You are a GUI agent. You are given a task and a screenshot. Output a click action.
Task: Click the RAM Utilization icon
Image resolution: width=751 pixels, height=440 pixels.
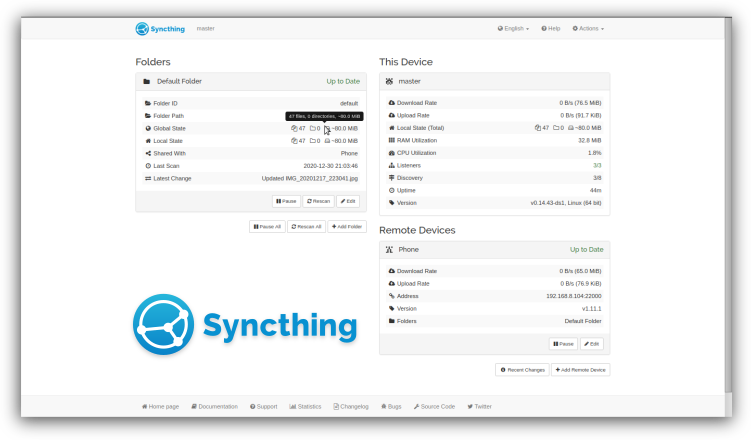point(391,140)
